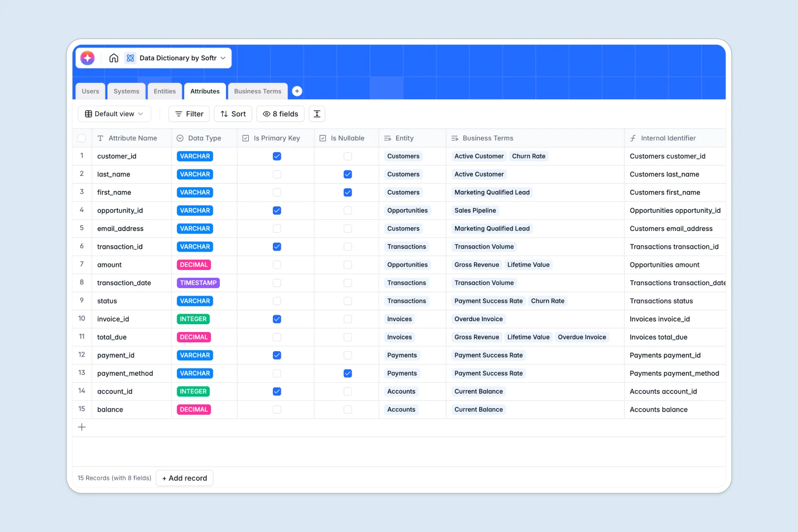Check nullable for email_address
The height and width of the screenshot is (532, 798).
tap(348, 229)
